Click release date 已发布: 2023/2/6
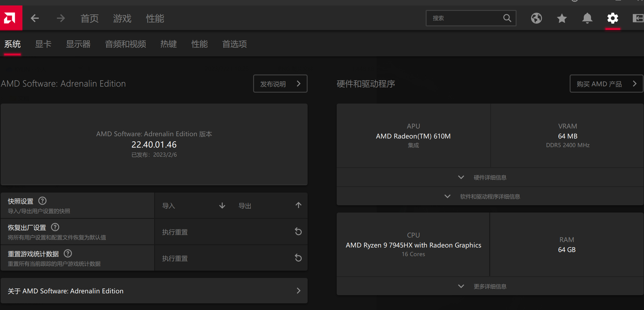The image size is (644, 310). [154, 155]
